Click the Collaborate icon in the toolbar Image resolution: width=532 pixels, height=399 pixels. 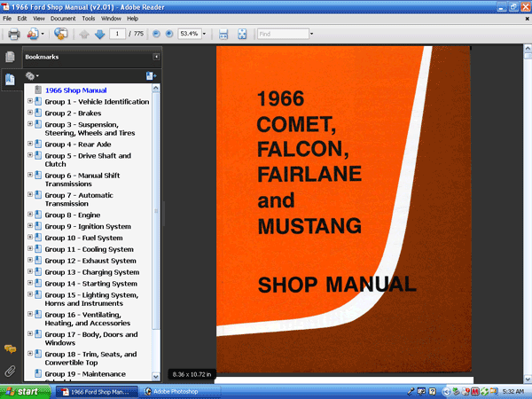[33, 34]
